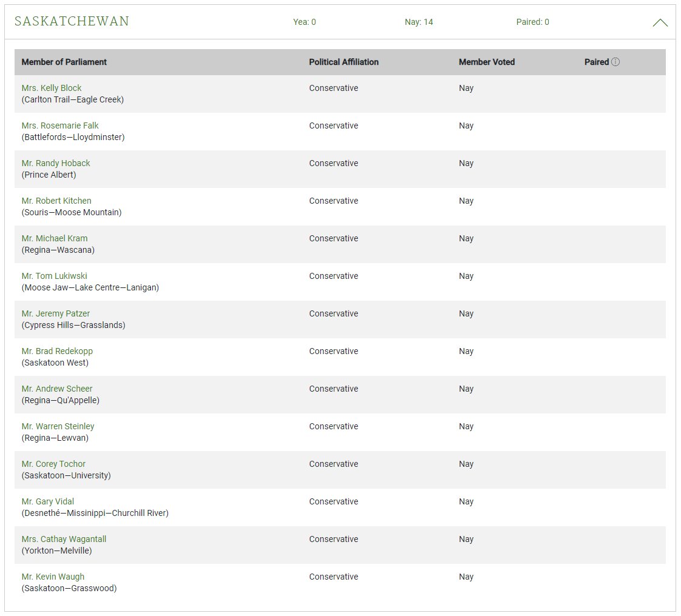Viewport: 681px width, 616px height.
Task: Open Mr. Andrew Scheer's member page
Action: pos(57,389)
